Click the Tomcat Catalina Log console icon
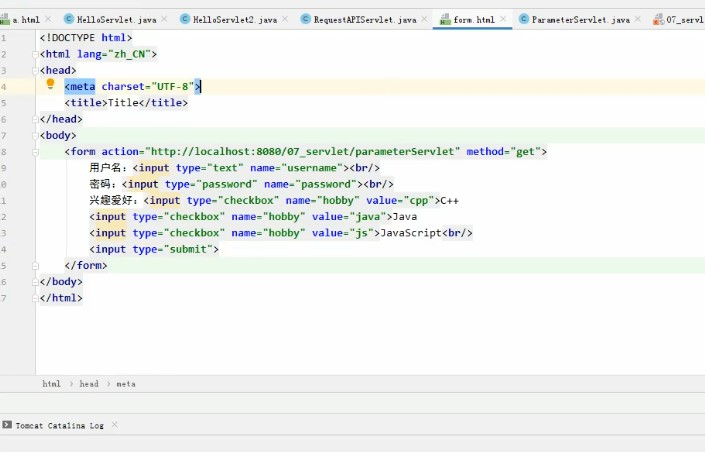 coord(7,425)
